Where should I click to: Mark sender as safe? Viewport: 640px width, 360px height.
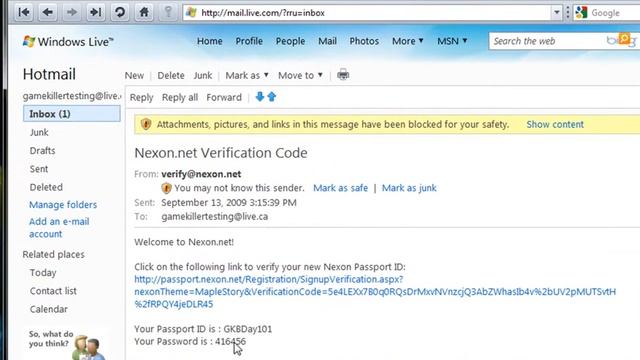pyautogui.click(x=340, y=188)
